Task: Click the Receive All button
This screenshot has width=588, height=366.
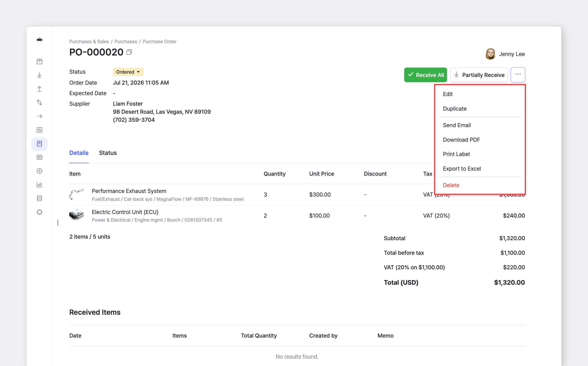Action: pyautogui.click(x=426, y=75)
